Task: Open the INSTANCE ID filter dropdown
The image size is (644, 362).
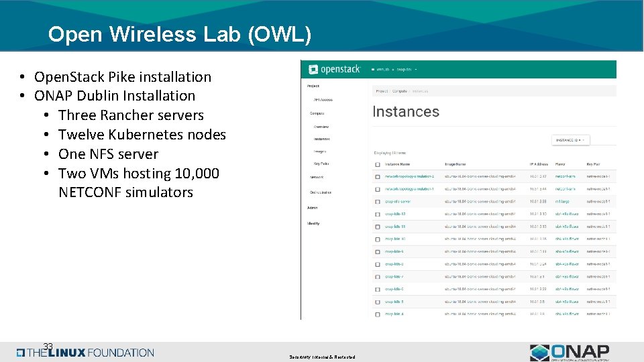Action: 570,140
